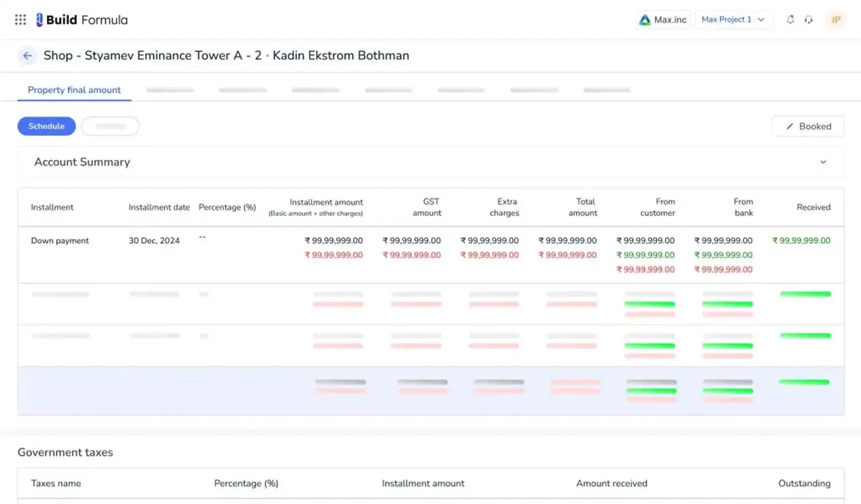Collapse the Account Summary section
The width and height of the screenshot is (861, 504).
point(823,162)
